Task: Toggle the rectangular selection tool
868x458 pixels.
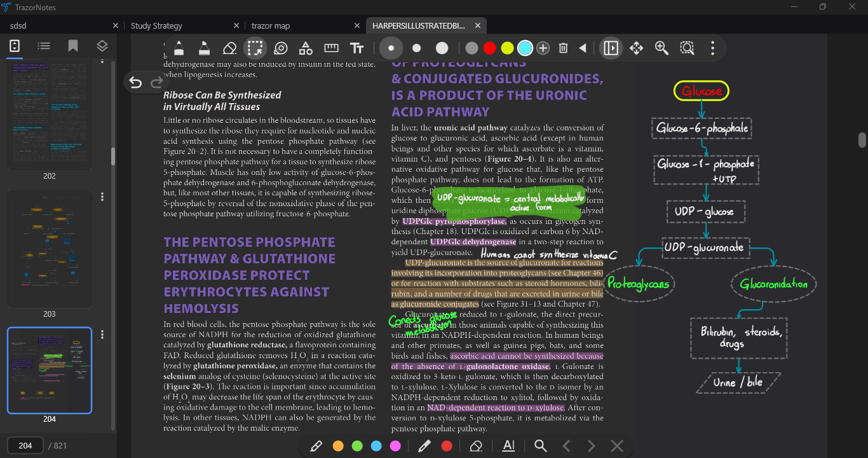Action: (x=255, y=48)
